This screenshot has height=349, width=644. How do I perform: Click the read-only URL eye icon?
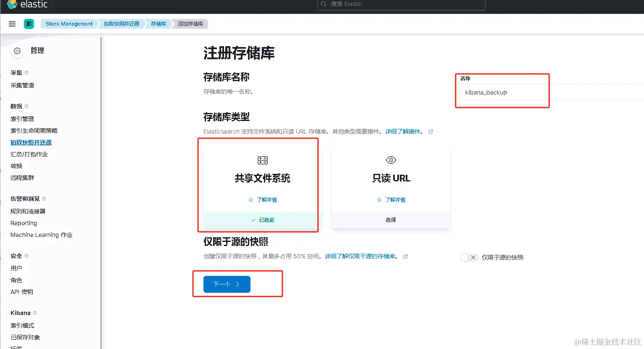(391, 160)
